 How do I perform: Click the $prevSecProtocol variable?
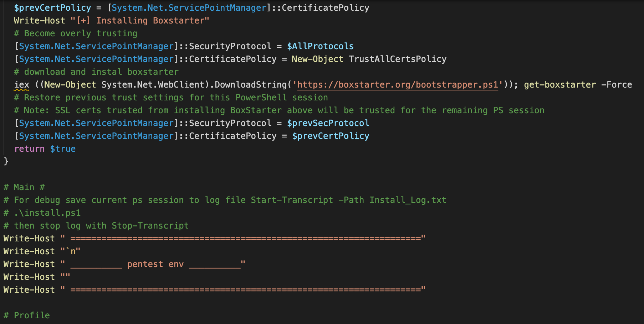pos(328,123)
